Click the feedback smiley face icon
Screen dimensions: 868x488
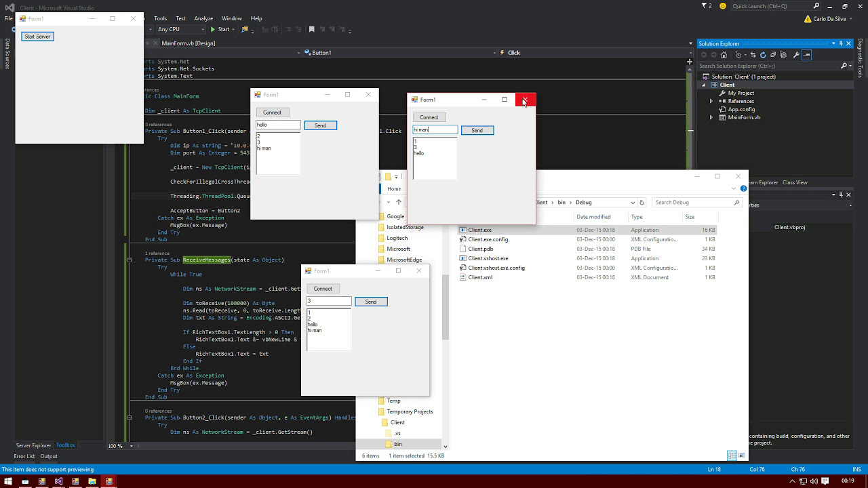(723, 6)
